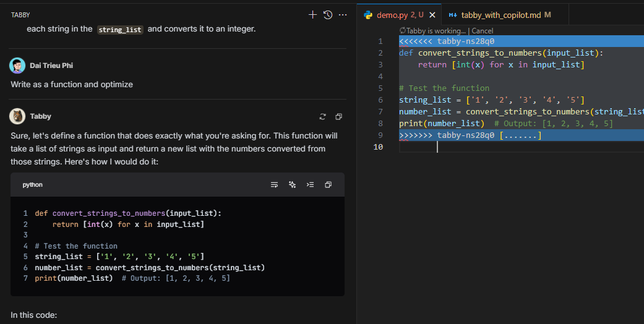Click the 'Tabby is working...' status text

(436, 31)
